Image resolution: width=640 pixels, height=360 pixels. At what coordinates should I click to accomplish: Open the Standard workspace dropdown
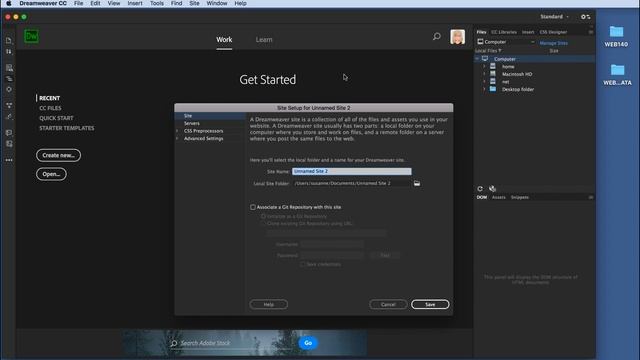point(554,17)
